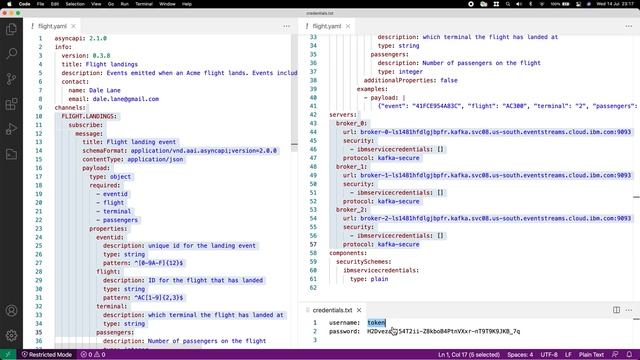Click the split editor icon beside credentials.txt
The image size is (640, 360).
point(616,310)
